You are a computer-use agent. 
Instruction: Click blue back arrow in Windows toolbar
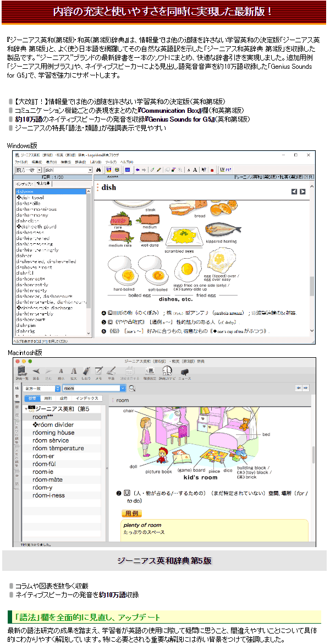pyautogui.click(x=137, y=169)
